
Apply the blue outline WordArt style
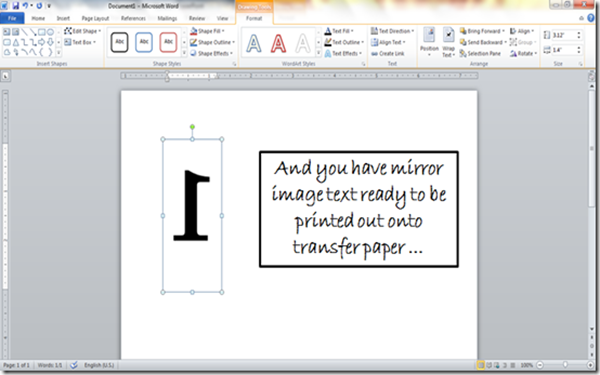point(254,43)
